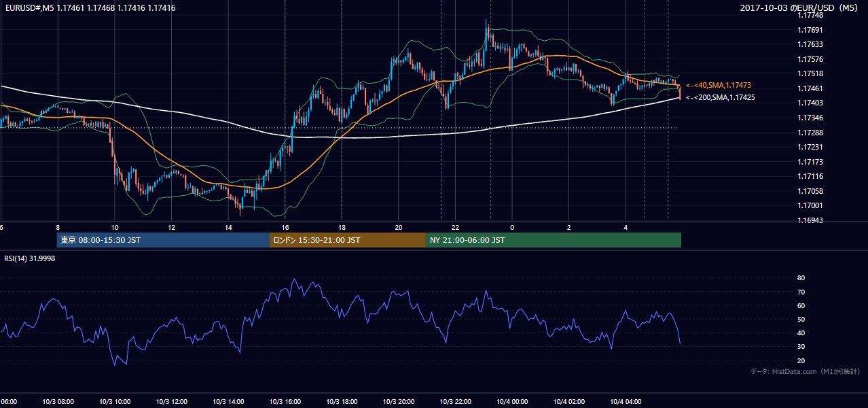Image resolution: width=868 pixels, height=408 pixels.
Task: Click the 200 SMA 1.17425 label
Action: pos(720,97)
